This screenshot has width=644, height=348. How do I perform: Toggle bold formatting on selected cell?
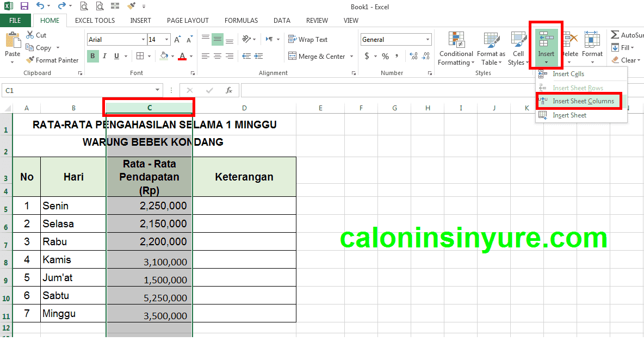coord(92,56)
